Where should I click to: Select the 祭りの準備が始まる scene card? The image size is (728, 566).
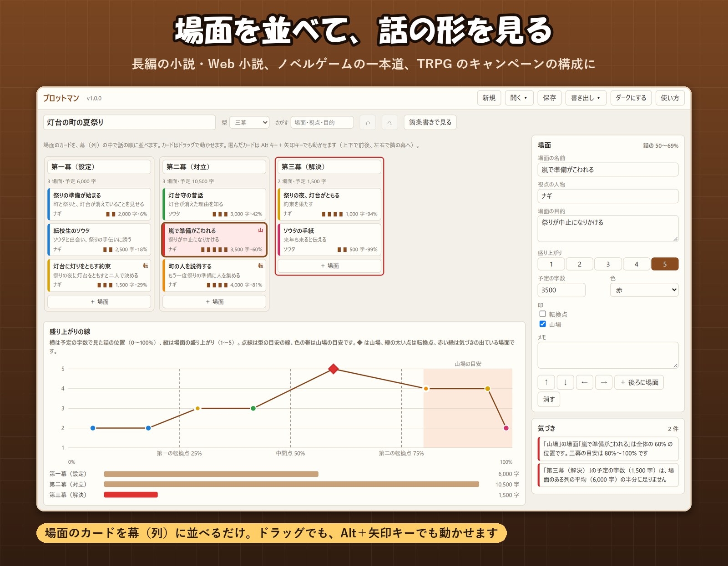(99, 204)
